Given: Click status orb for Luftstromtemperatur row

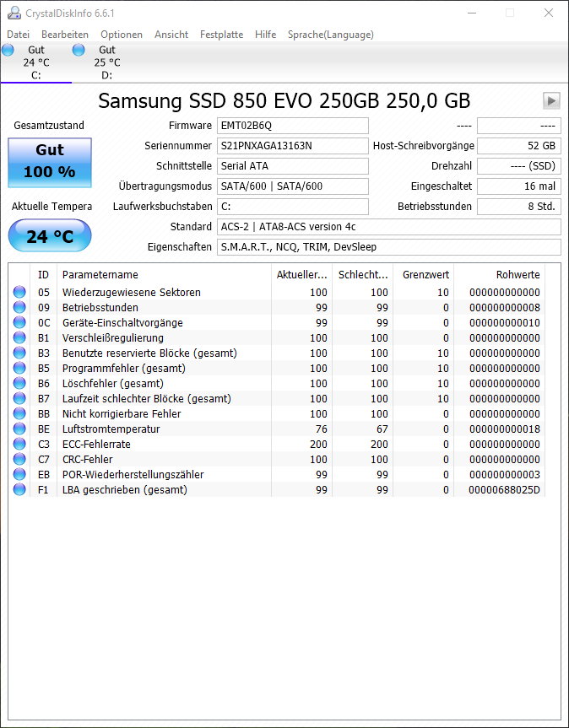Looking at the screenshot, I should [x=19, y=429].
